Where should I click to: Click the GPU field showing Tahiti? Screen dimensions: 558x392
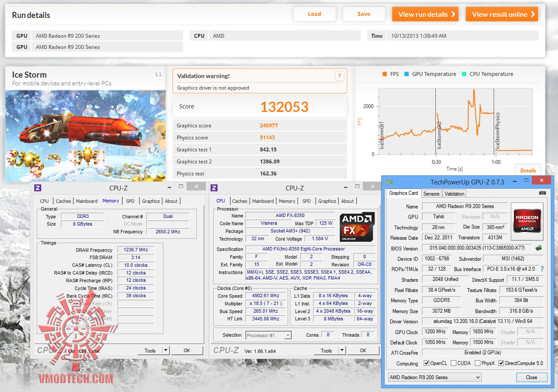[439, 217]
